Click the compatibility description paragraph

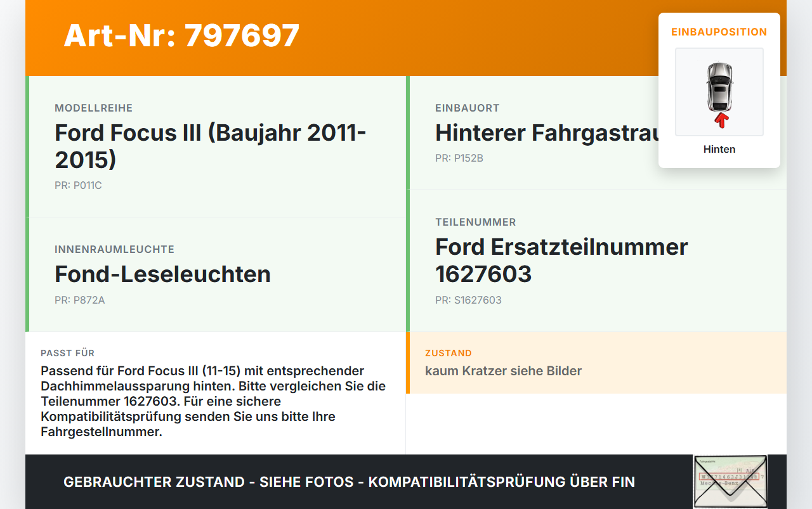tap(213, 401)
